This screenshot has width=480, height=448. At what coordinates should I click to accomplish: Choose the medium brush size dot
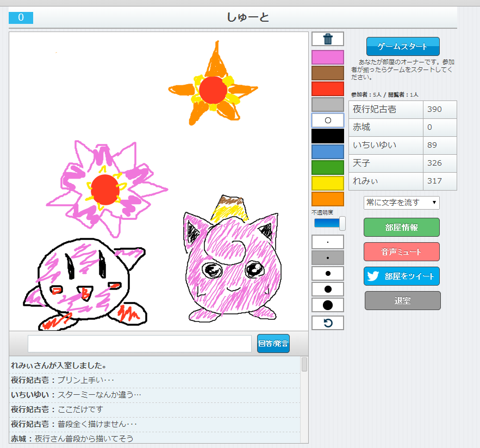click(x=328, y=273)
